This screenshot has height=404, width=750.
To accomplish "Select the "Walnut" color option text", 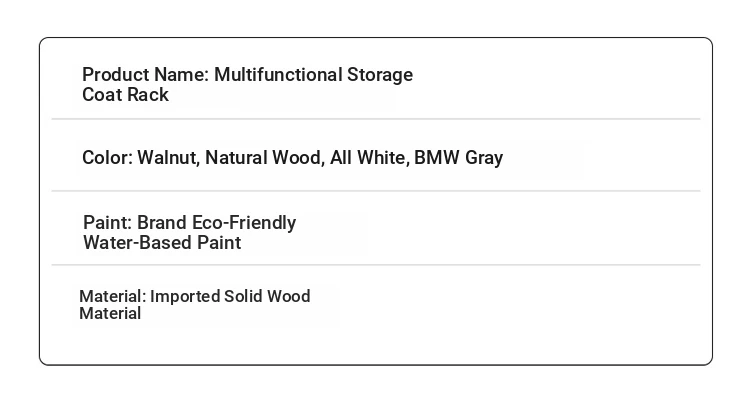I will 168,158.
